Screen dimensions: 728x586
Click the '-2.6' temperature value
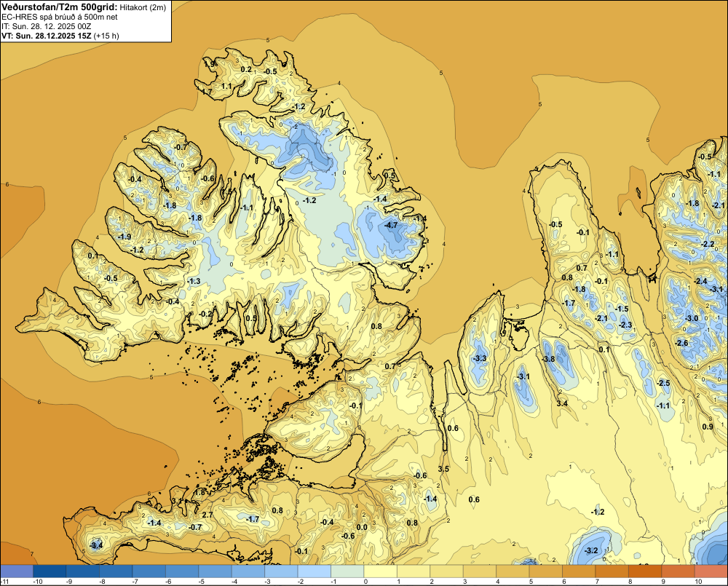[681, 343]
